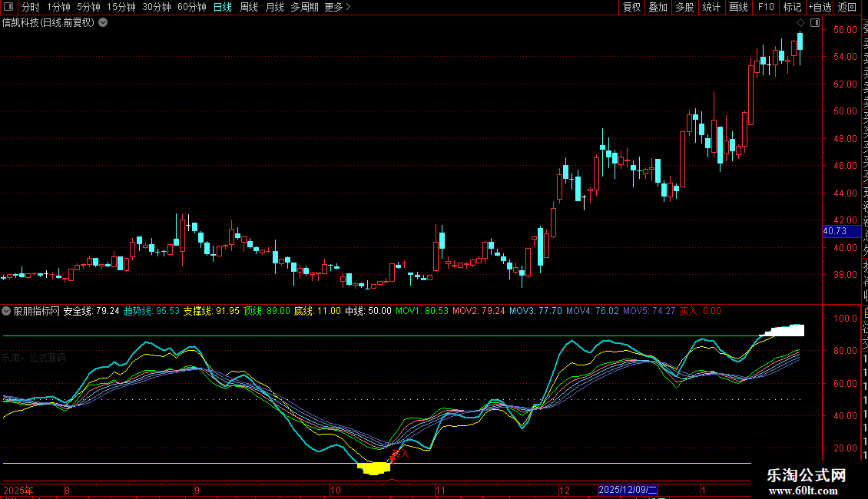Click 支撑线: 91.95 indicator value

(x=211, y=311)
